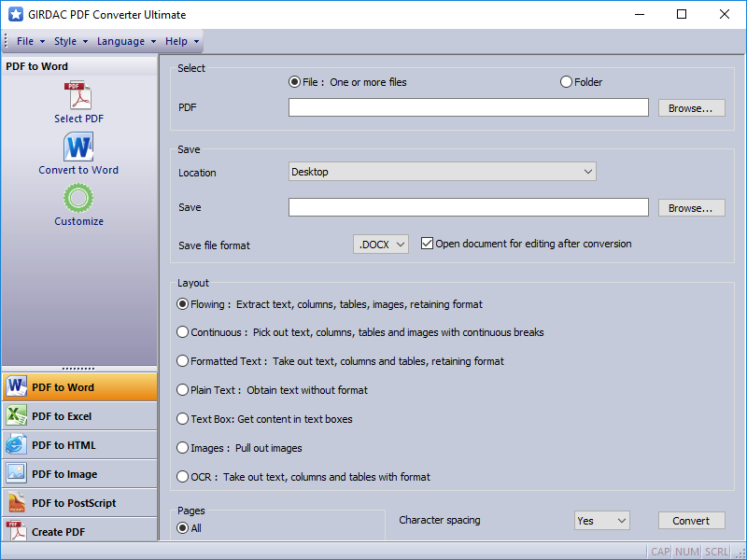This screenshot has width=747, height=560.
Task: Switch to Create PDF sidebar tab
Action: tap(79, 530)
